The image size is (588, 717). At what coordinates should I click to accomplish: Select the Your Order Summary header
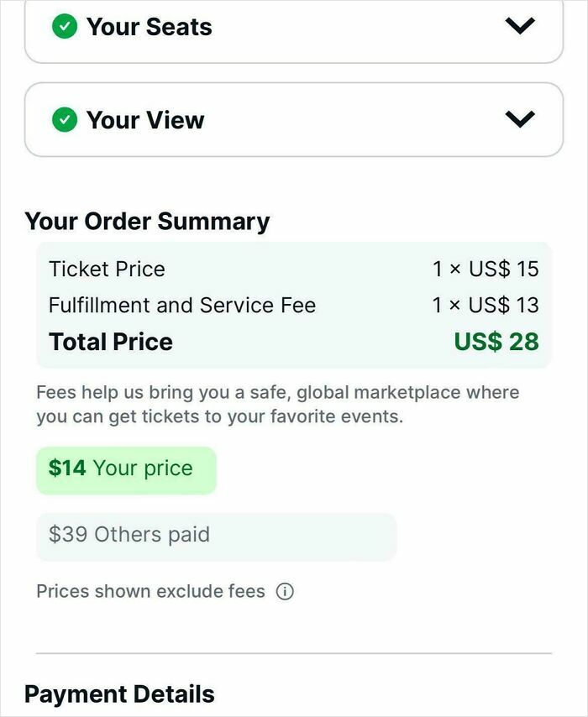[148, 221]
